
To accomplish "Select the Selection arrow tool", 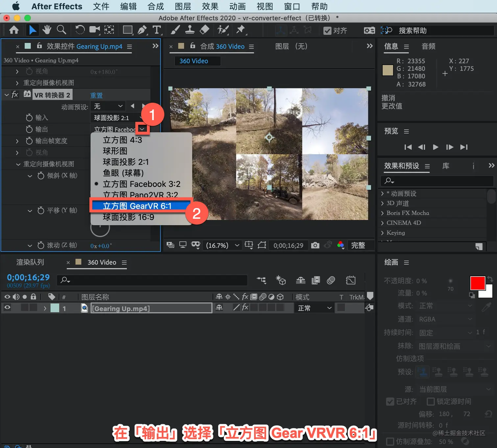I will tap(33, 30).
